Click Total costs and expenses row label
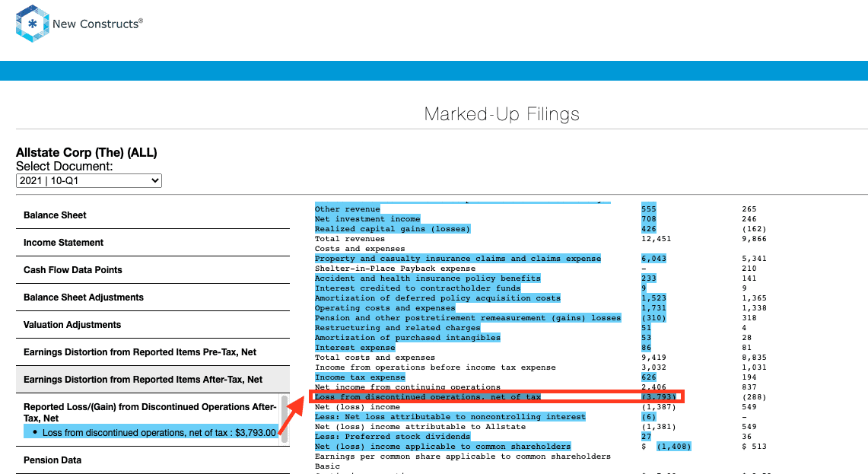Screen dimensions: 868x474 pyautogui.click(x=375, y=358)
